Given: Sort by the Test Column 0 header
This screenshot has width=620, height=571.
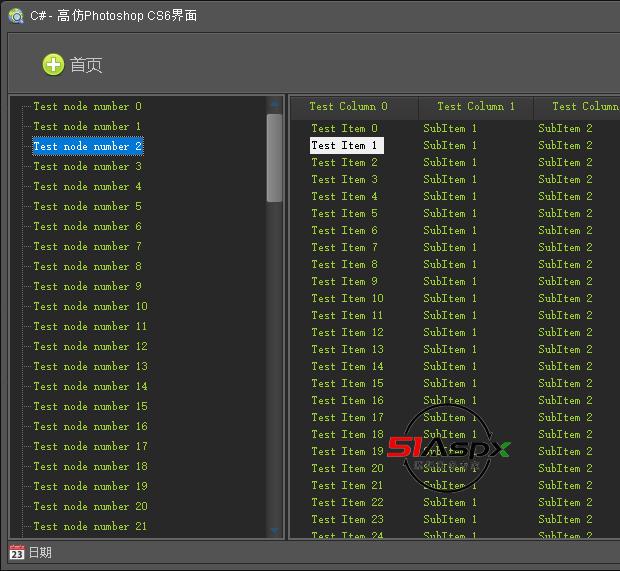Looking at the screenshot, I should click(x=355, y=106).
